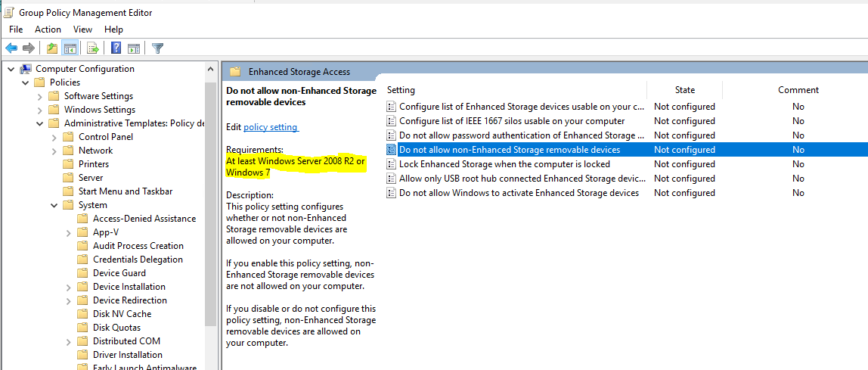Expand the Windows Settings node
Screen dimensions: 868x370
click(40, 110)
